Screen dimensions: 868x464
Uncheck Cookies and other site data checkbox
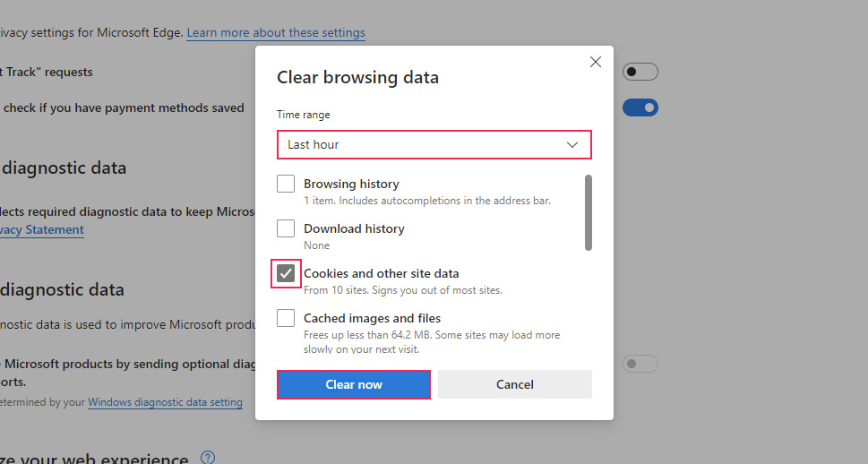point(286,273)
